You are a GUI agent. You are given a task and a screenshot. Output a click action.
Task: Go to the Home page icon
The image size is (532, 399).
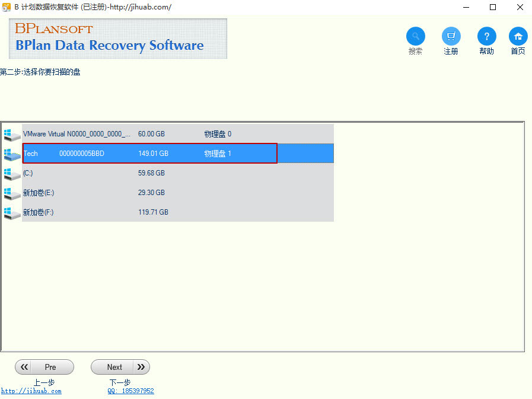pyautogui.click(x=518, y=36)
